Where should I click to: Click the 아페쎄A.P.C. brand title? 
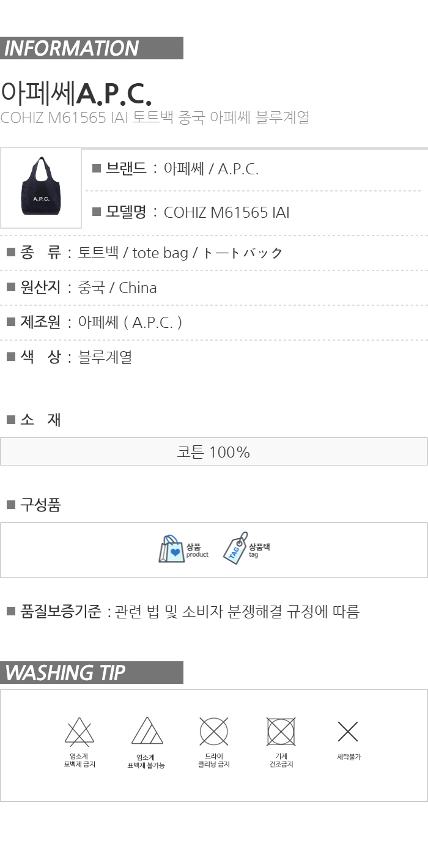pyautogui.click(x=76, y=92)
